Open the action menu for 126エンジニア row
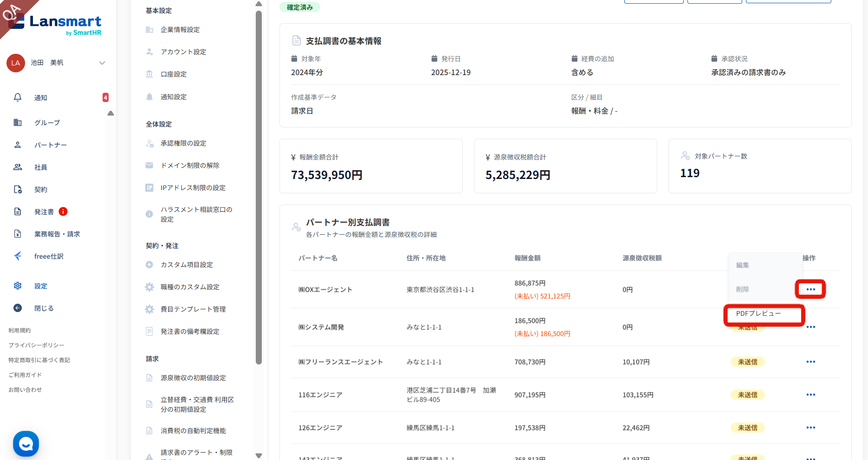Image resolution: width=868 pixels, height=460 pixels. pos(811,428)
